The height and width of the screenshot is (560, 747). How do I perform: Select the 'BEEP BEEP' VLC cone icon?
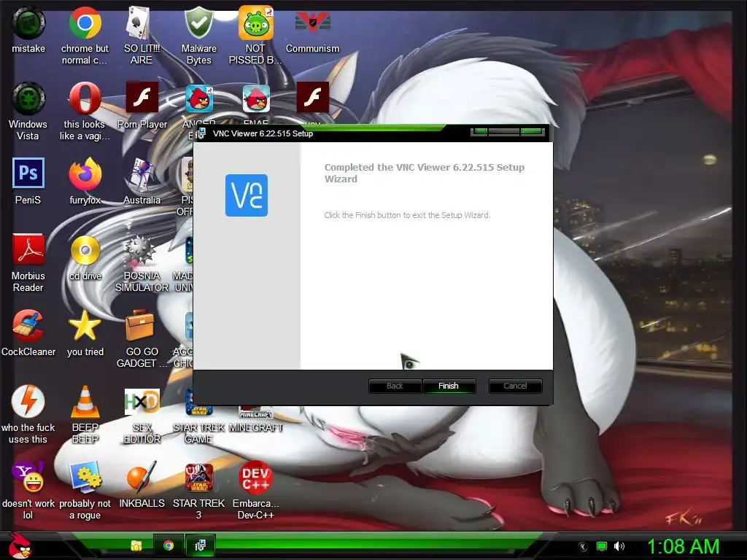coord(85,402)
